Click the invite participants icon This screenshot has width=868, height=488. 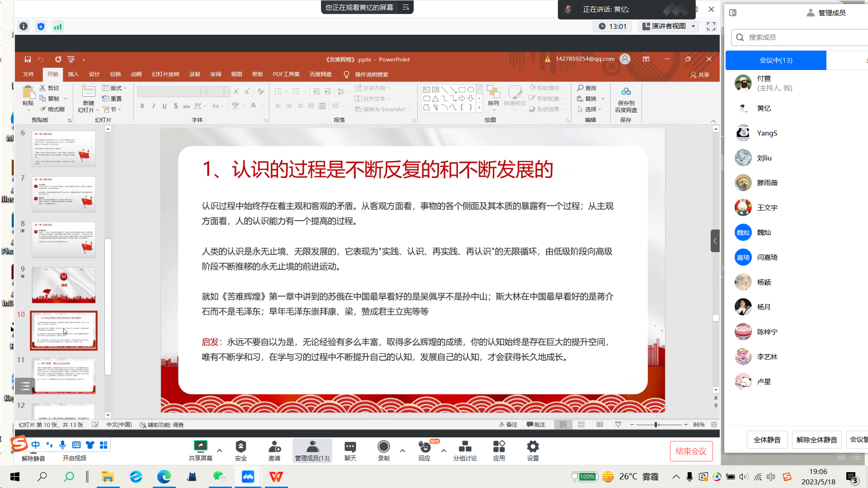coord(274,447)
